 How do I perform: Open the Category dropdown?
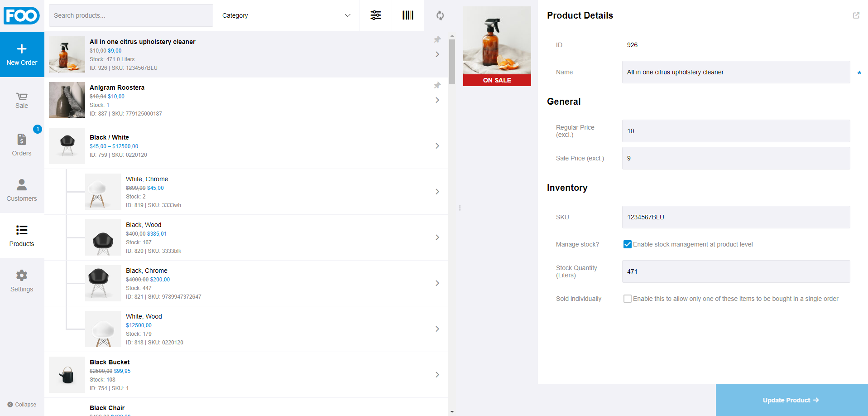(x=286, y=15)
